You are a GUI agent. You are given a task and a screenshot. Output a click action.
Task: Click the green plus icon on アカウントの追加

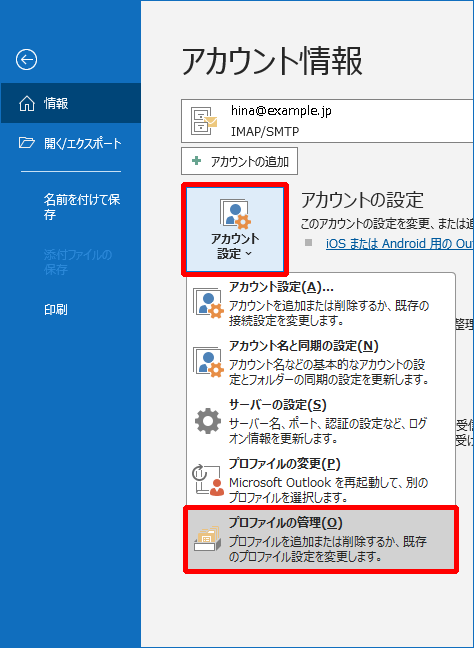click(x=197, y=161)
